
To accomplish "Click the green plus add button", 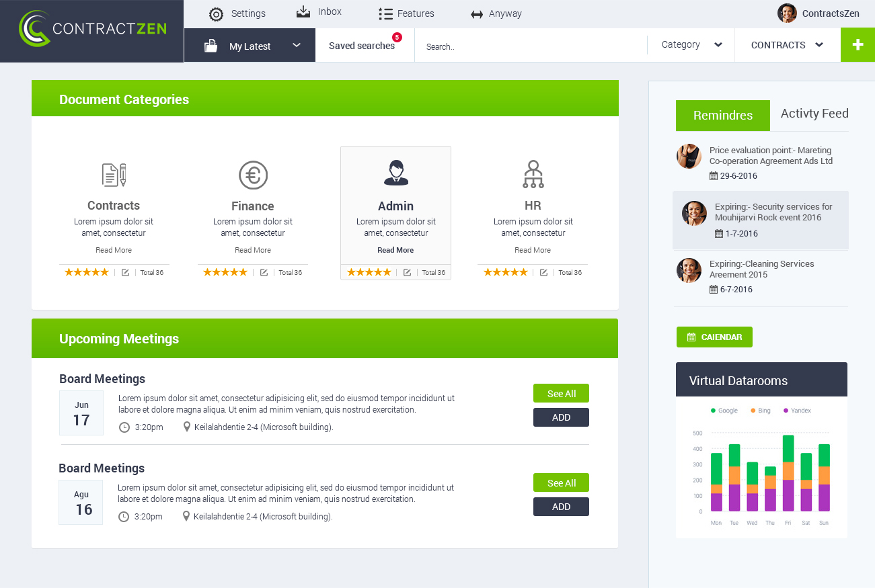I will tap(858, 45).
